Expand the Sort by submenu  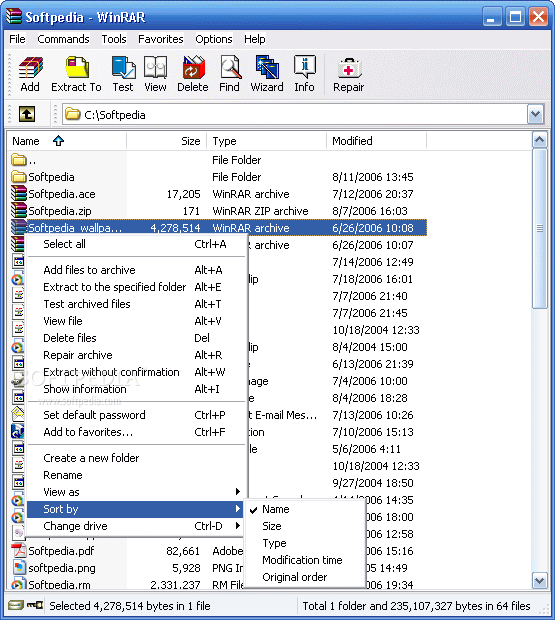coord(136,509)
